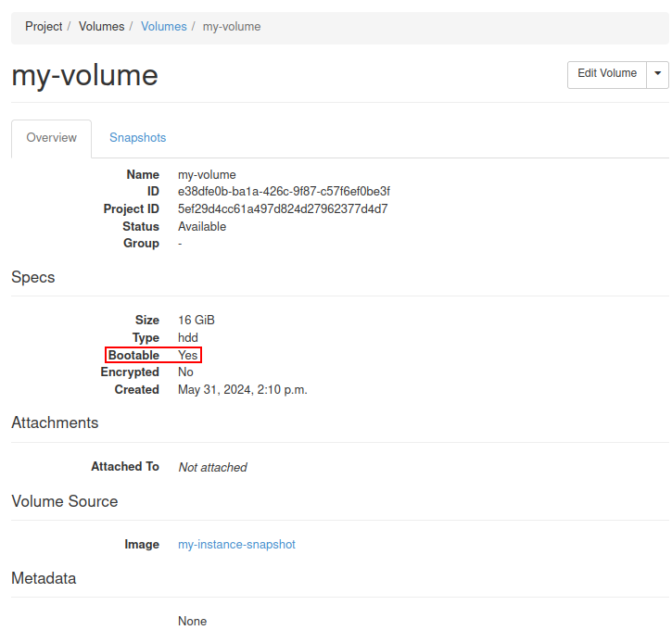The width and height of the screenshot is (672, 643).
Task: Click the 16 GiB size value
Action: click(x=197, y=321)
